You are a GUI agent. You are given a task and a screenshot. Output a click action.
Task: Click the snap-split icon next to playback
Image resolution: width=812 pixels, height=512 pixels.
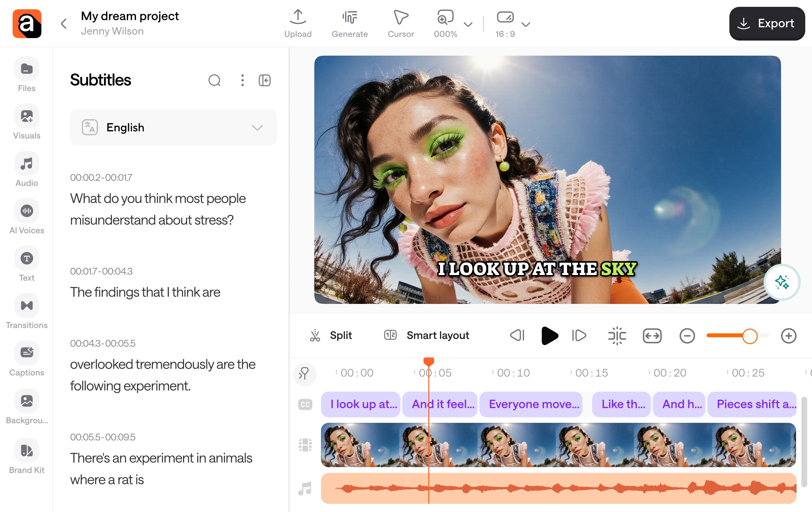(617, 335)
